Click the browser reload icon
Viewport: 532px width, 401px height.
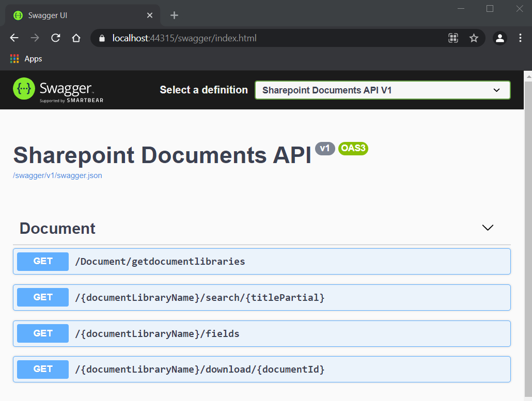(x=55, y=38)
